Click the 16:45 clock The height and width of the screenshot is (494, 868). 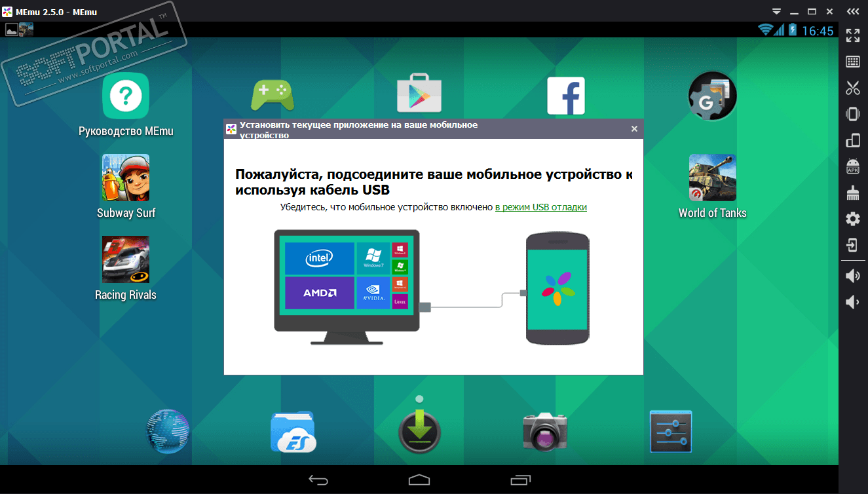[x=818, y=31]
